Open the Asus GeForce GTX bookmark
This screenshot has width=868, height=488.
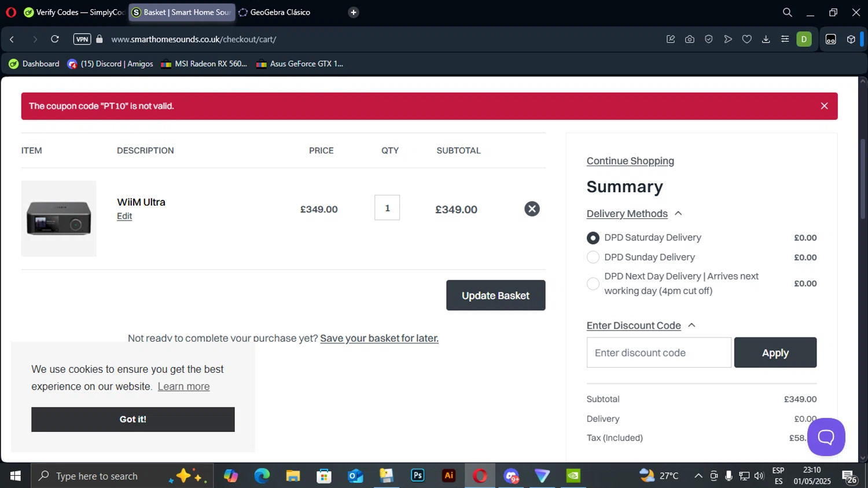click(300, 64)
